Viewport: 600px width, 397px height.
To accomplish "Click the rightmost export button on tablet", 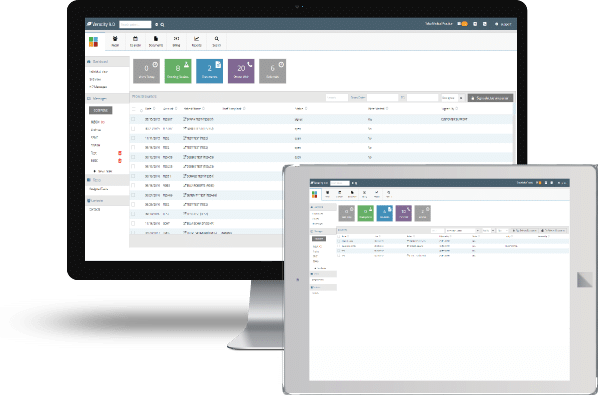I will [553, 230].
